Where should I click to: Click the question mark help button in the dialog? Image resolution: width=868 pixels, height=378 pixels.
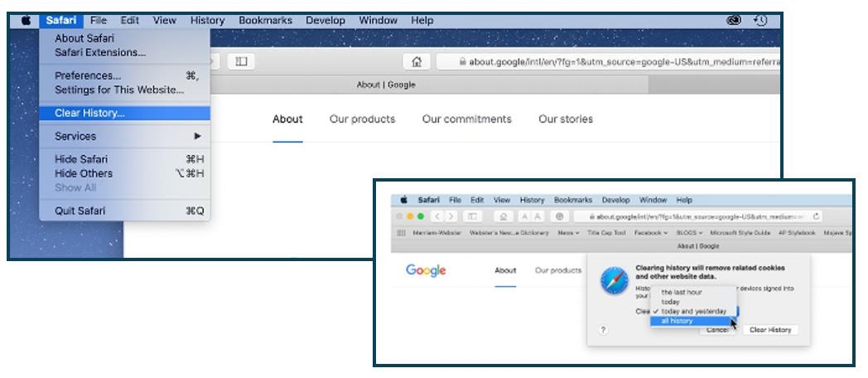(604, 330)
